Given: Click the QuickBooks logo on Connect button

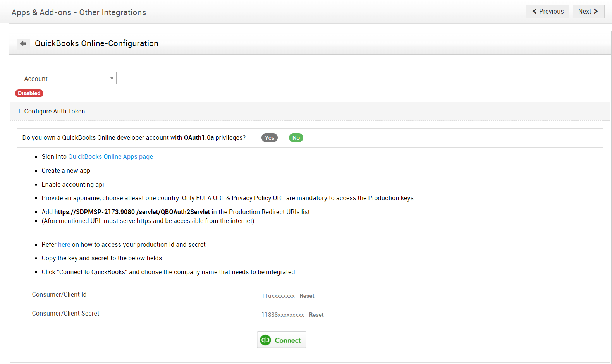Looking at the screenshot, I should (x=265, y=340).
